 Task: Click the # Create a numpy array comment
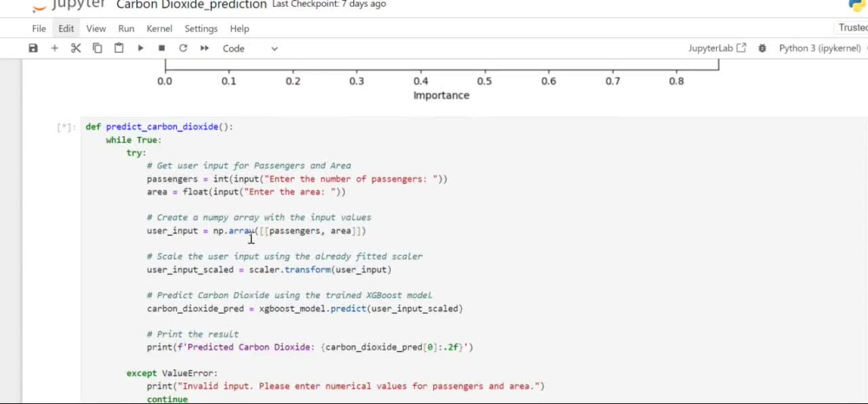(x=259, y=218)
